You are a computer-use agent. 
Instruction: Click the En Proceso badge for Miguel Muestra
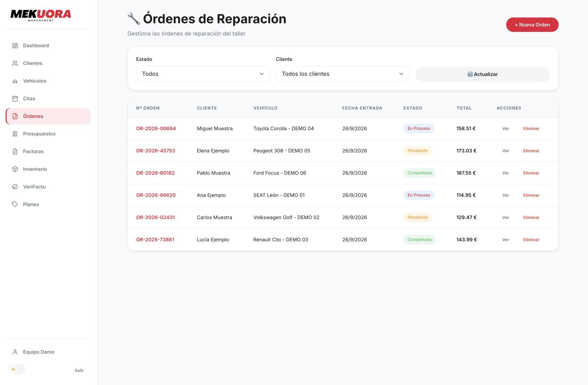tap(419, 128)
